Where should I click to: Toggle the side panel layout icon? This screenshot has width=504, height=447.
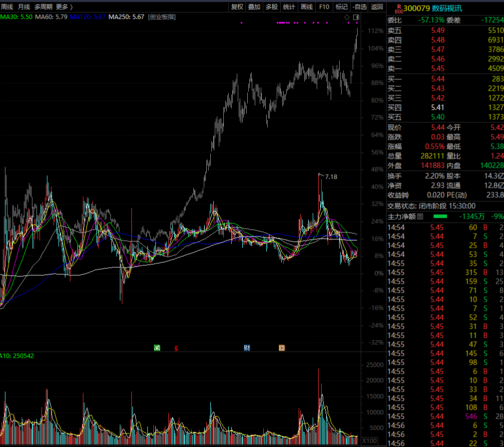[356, 17]
